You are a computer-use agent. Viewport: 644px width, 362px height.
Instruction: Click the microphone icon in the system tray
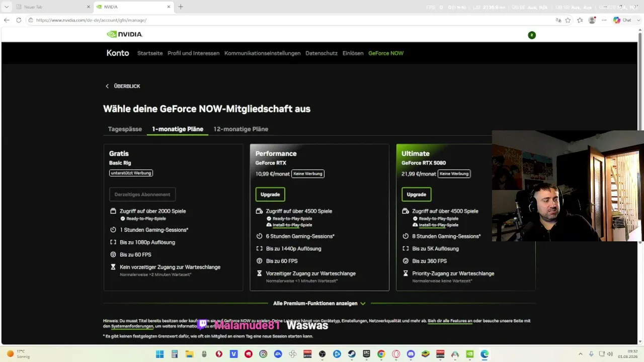[x=591, y=354]
